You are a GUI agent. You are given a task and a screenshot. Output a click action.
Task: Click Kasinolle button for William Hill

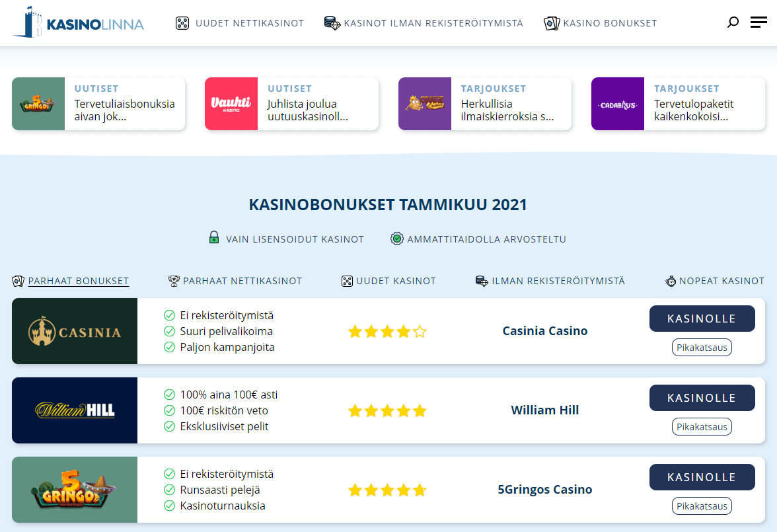[x=702, y=398]
